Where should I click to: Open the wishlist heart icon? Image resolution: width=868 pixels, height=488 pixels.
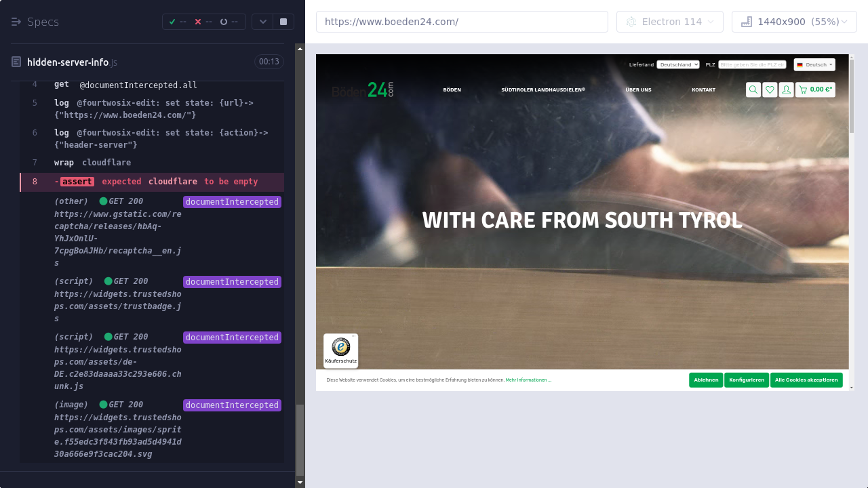(770, 89)
